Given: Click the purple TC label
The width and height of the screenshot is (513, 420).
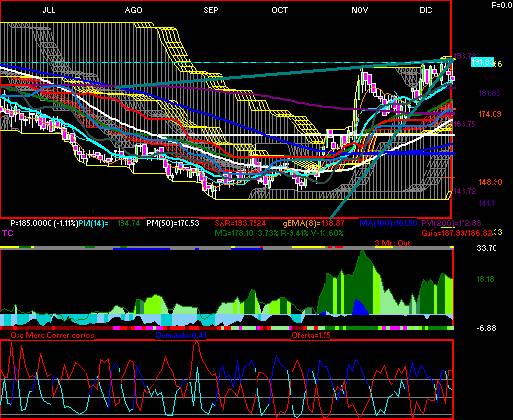Looking at the screenshot, I should pyautogui.click(x=8, y=233).
